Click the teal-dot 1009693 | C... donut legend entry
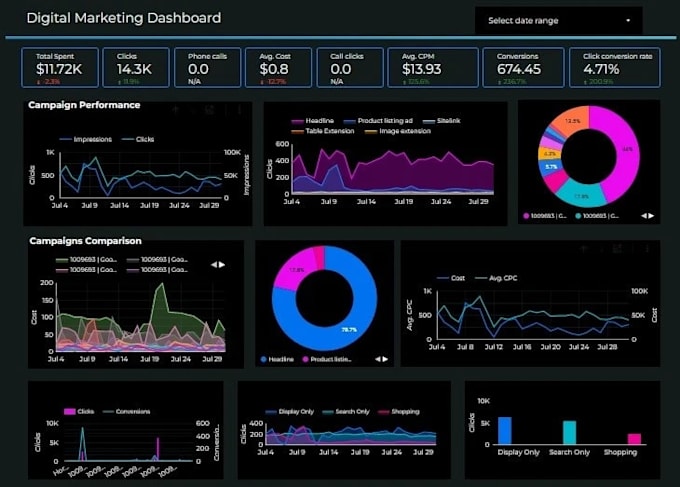The width and height of the screenshot is (680, 487). coord(597,216)
